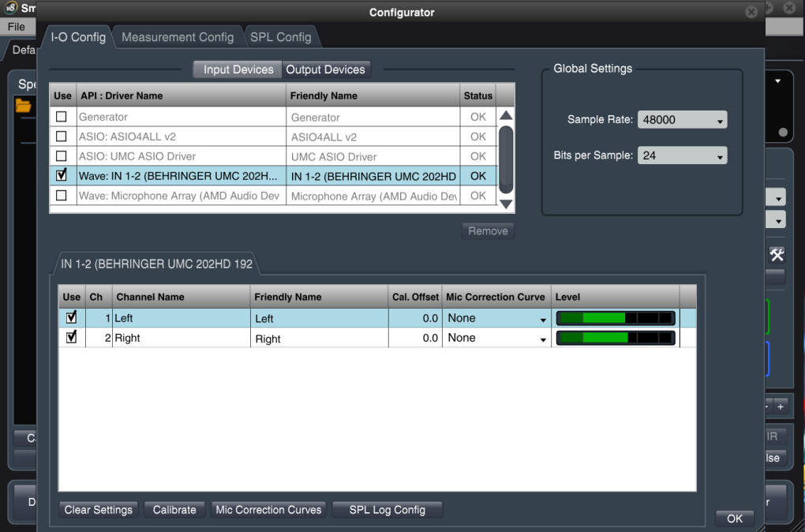Screen dimensions: 805x532
Task: Switch to the I-O Config tab
Action: (x=78, y=37)
